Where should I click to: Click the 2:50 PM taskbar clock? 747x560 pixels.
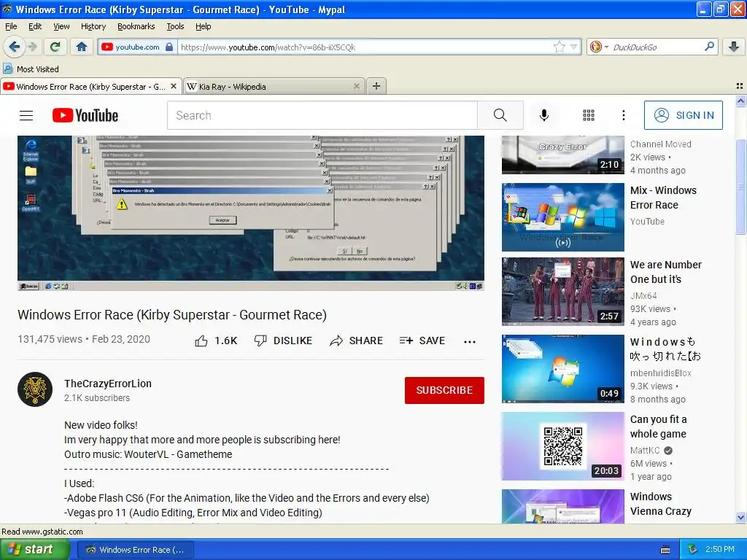[720, 549]
